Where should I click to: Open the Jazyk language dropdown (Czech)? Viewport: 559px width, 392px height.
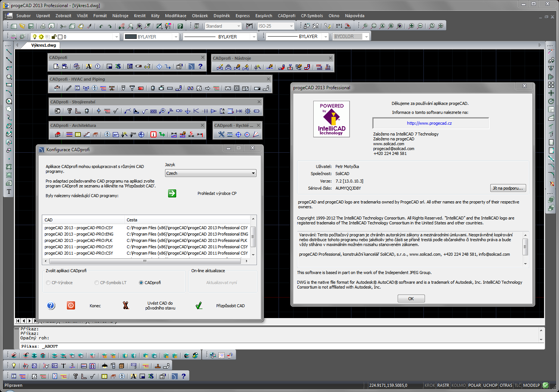tap(211, 173)
